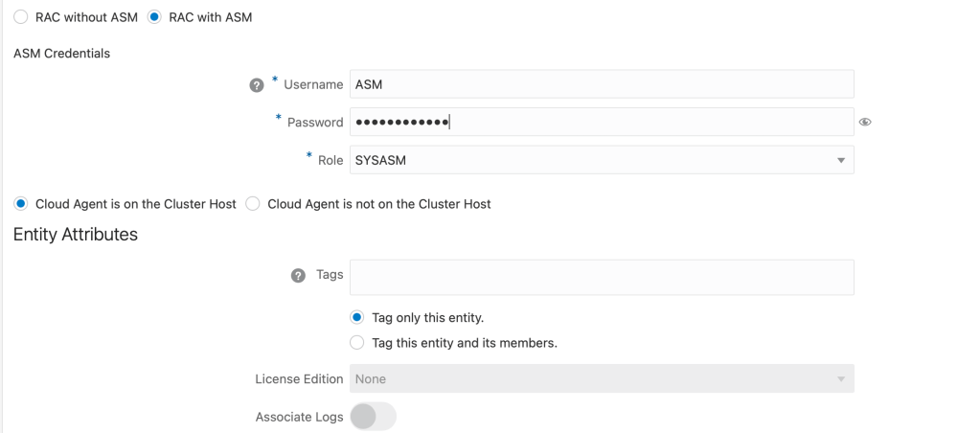Enable the Associate Logs switch

373,417
